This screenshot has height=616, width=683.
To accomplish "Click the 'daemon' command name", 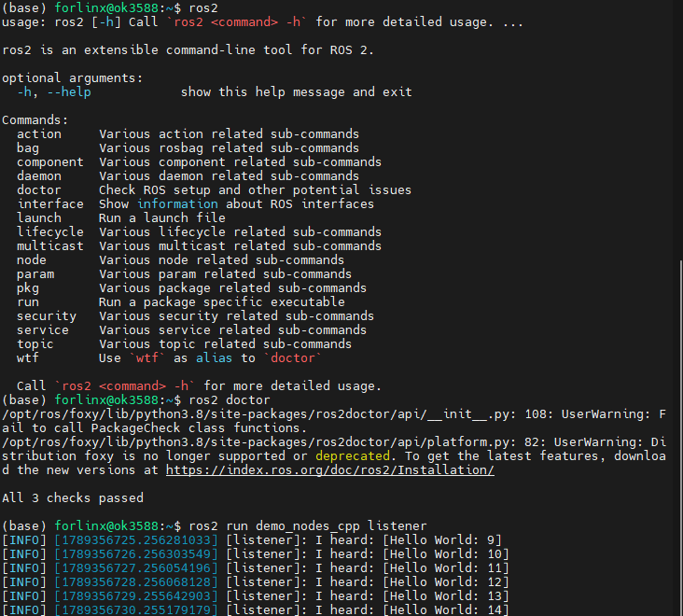I will (39, 176).
